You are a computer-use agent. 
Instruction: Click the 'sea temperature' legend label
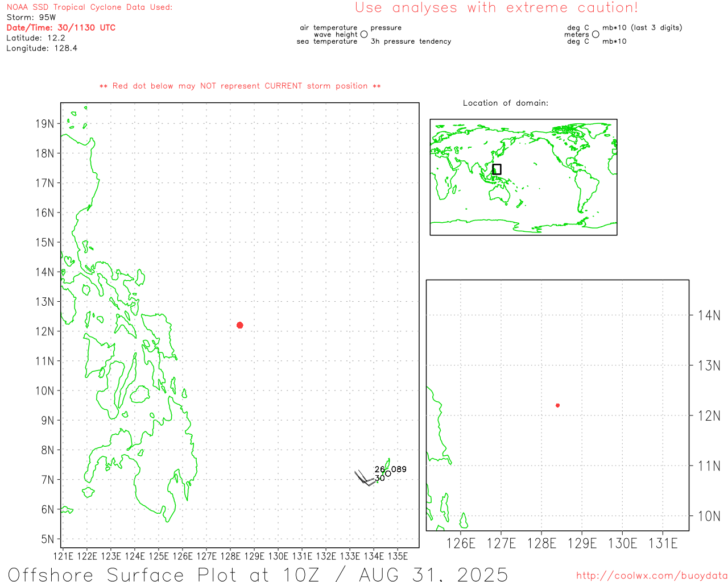pos(327,41)
